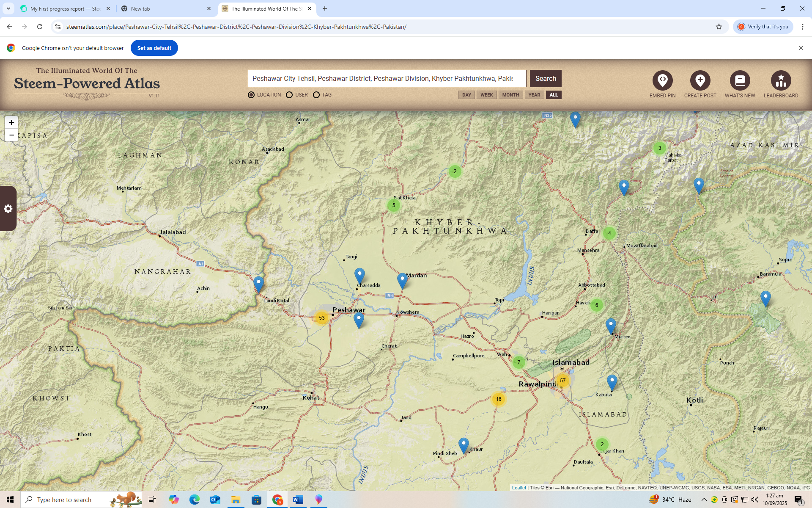Open the Embed Pin tool

(662, 80)
